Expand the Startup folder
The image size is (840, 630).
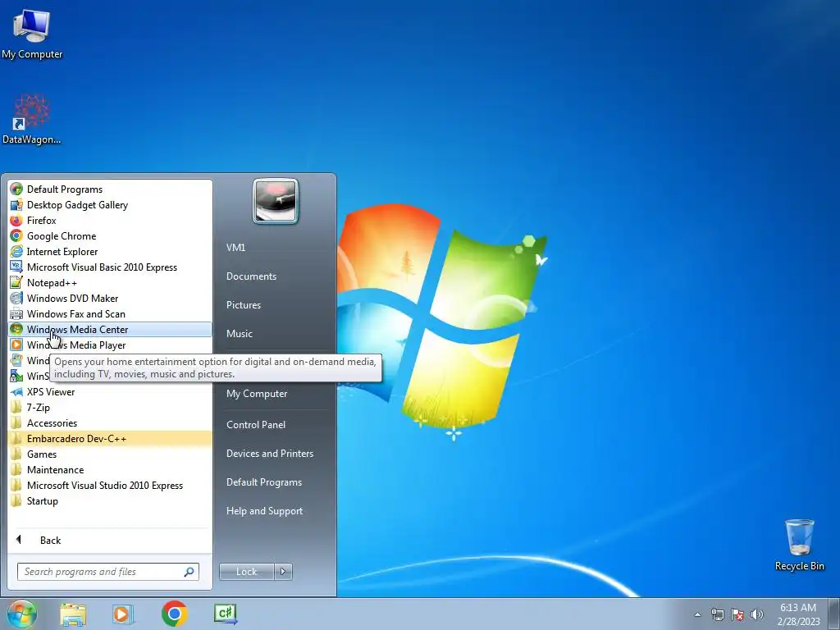tap(111, 500)
